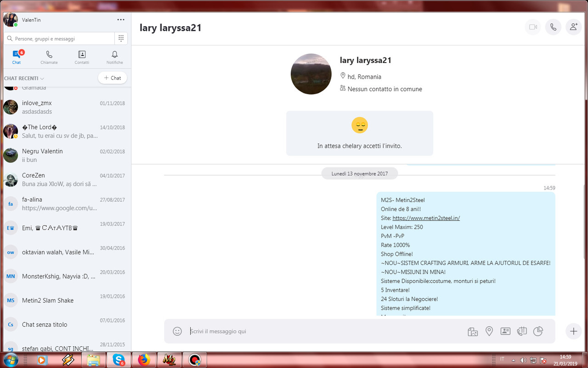Open the media player taskbar icon
Screen dimensions: 588x368
(x=42, y=360)
